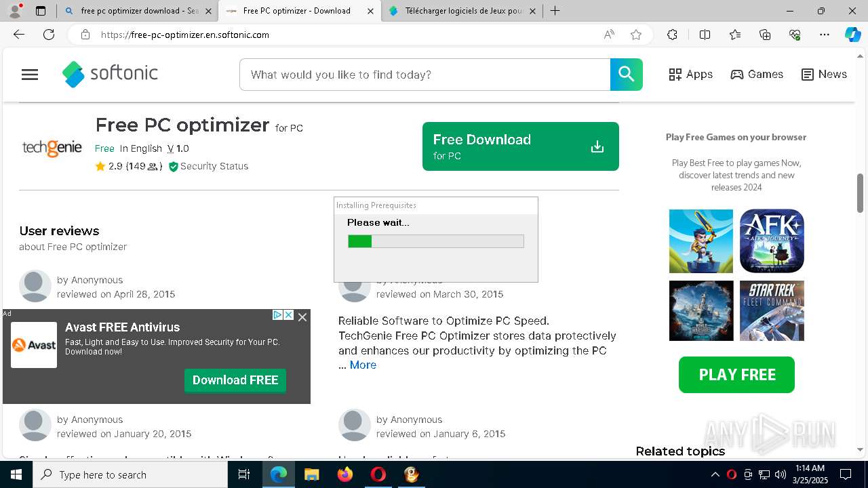Click 'reviewed on January 20, 2015' text
Image resolution: width=868 pixels, height=488 pixels.
[124, 434]
